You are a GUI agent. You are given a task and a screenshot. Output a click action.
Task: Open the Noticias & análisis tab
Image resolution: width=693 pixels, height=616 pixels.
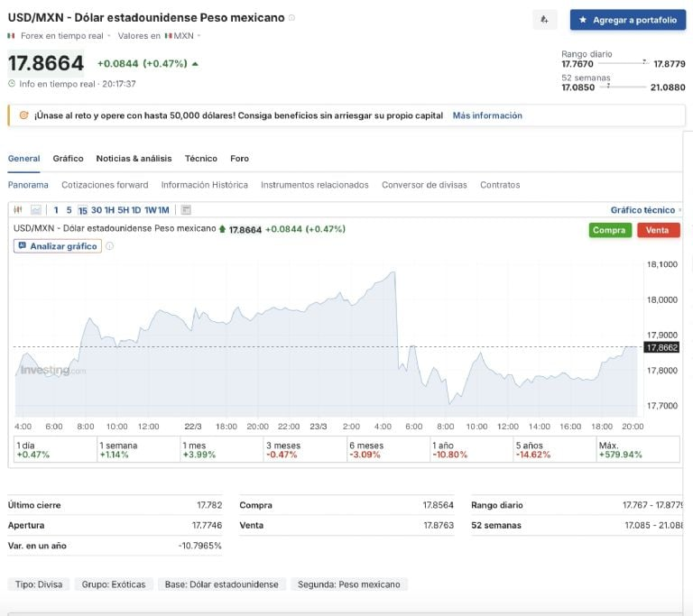(134, 159)
